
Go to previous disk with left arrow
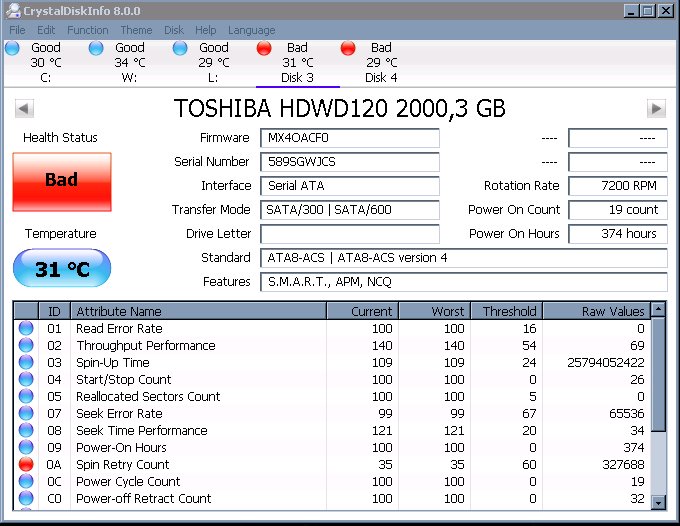click(24, 108)
